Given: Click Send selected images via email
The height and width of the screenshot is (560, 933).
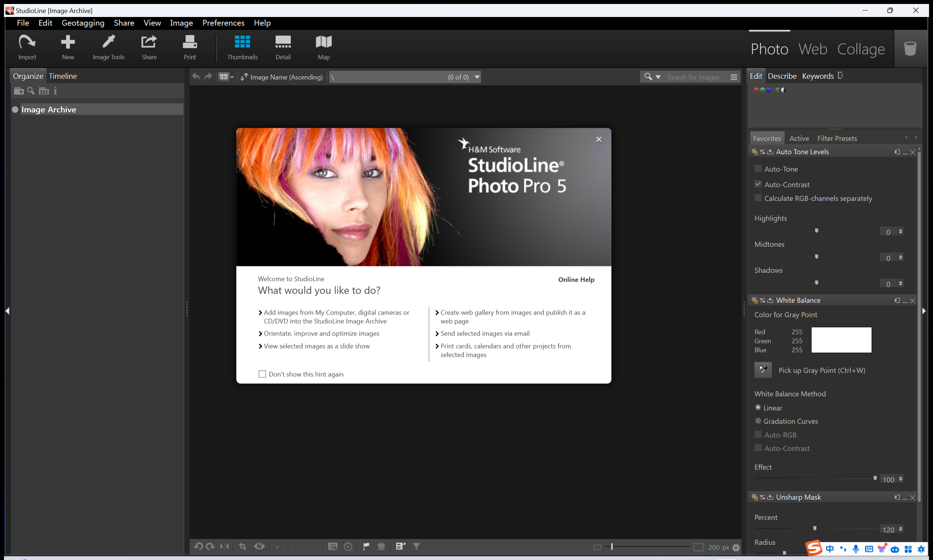Looking at the screenshot, I should (x=485, y=333).
